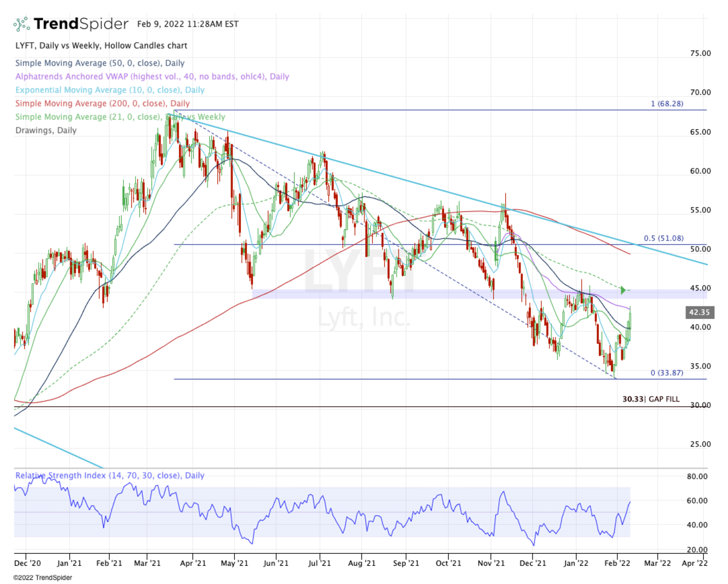Image resolution: width=728 pixels, height=584 pixels.
Task: Click the 1 (68.28) Fibonacci level label
Action: click(x=667, y=104)
